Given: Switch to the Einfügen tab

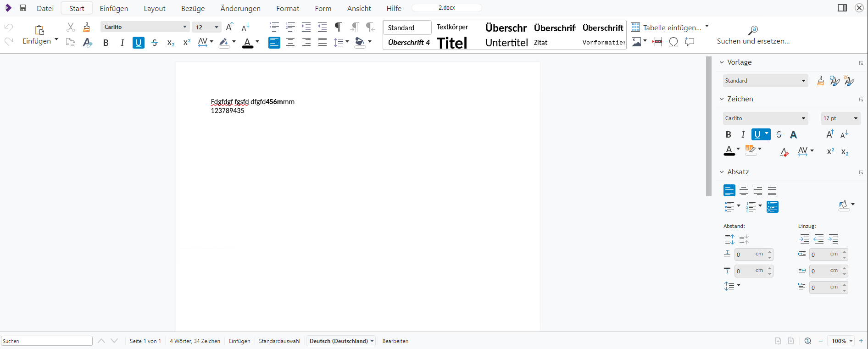Looking at the screenshot, I should 114,8.
